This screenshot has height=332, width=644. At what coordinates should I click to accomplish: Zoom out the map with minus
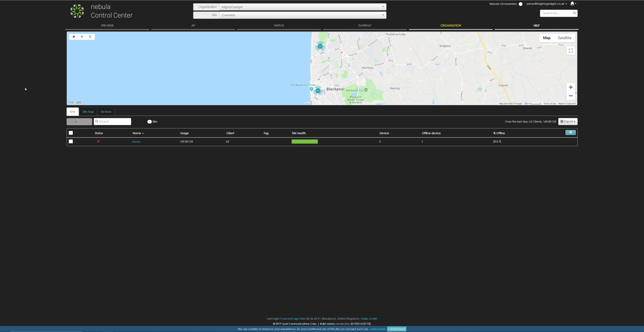(571, 96)
